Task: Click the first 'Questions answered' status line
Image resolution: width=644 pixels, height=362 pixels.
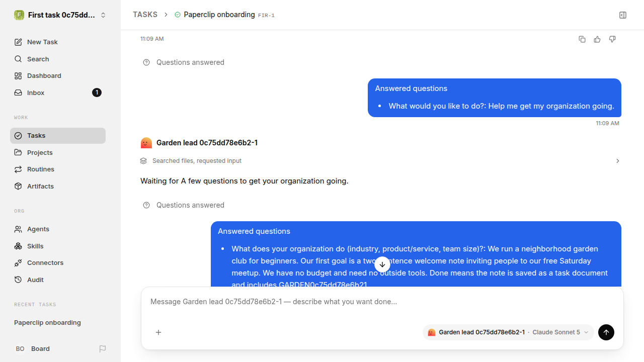Action: tap(190, 62)
